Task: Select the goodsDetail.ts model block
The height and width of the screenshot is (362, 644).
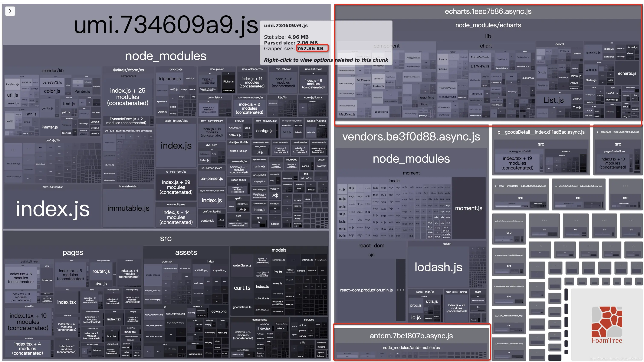Action: [x=242, y=307]
